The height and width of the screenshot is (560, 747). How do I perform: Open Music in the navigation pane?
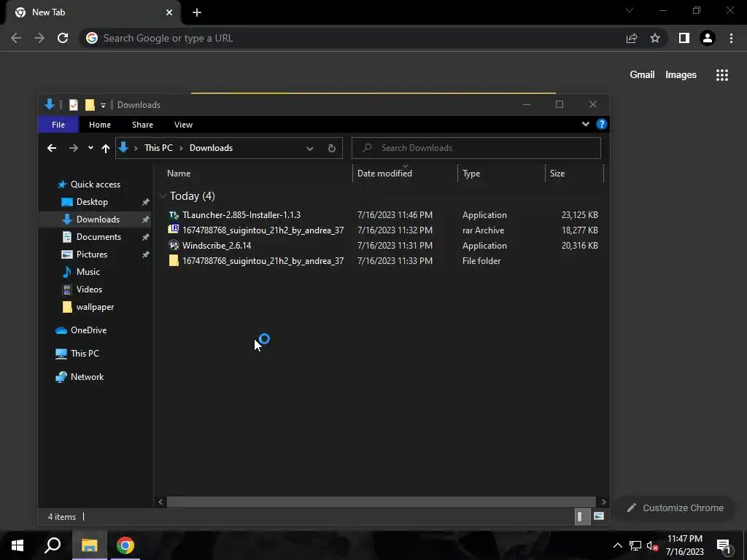coord(88,272)
